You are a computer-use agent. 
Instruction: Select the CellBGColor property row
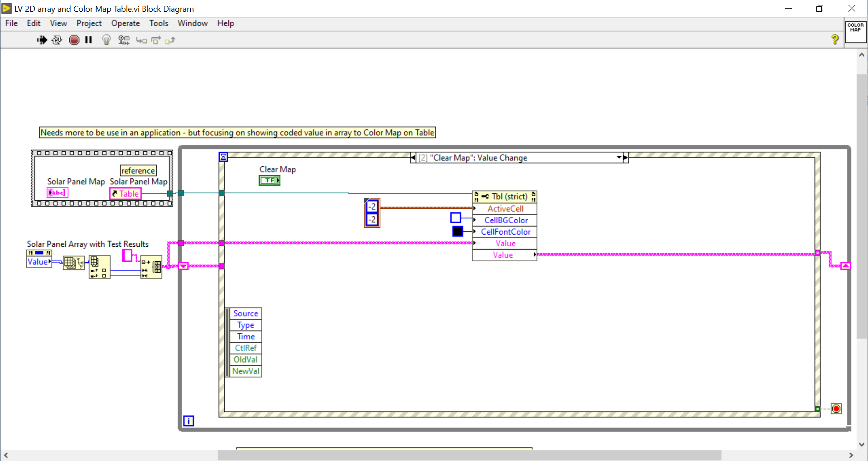[x=505, y=220]
